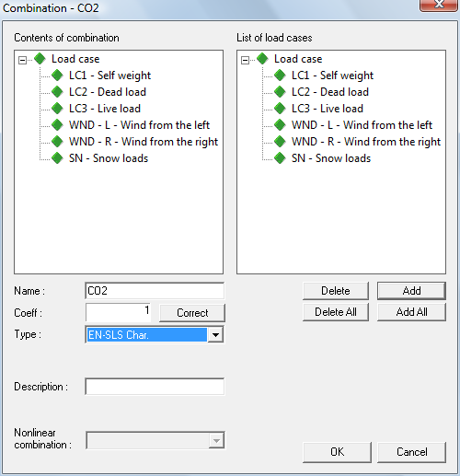The width and height of the screenshot is (460, 476).
Task: Collapse Load case tree in List of load cases
Action: click(245, 60)
